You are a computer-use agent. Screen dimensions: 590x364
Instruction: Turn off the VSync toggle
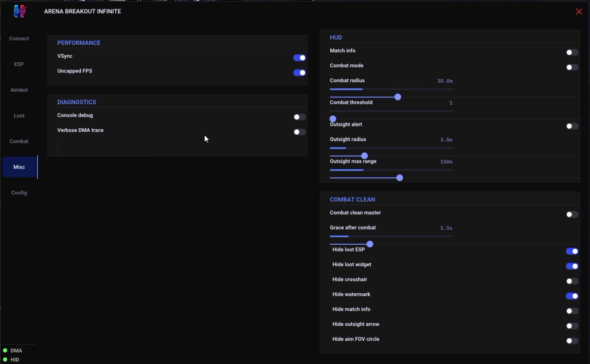tap(300, 58)
